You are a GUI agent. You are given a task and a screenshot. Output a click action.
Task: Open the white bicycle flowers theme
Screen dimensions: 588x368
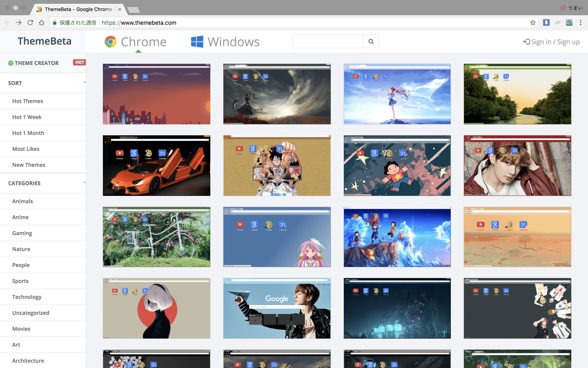pos(156,237)
